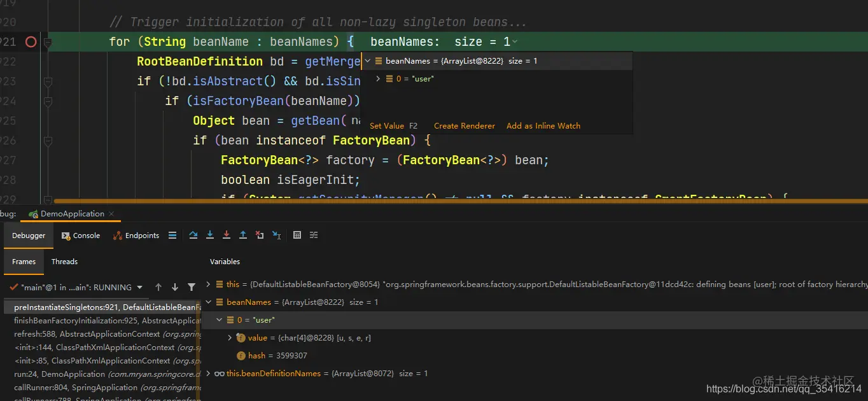Switch to the Console tab

81,236
